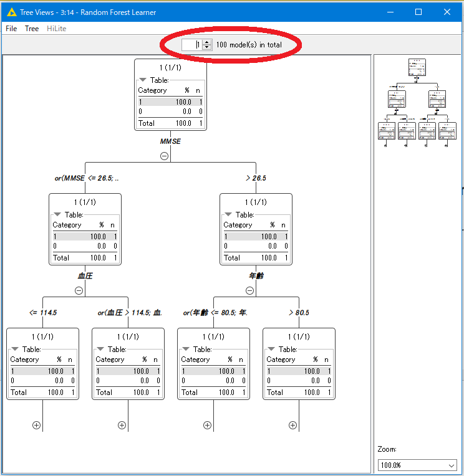Open the Tree menu
This screenshot has width=464, height=476.
[x=32, y=29]
